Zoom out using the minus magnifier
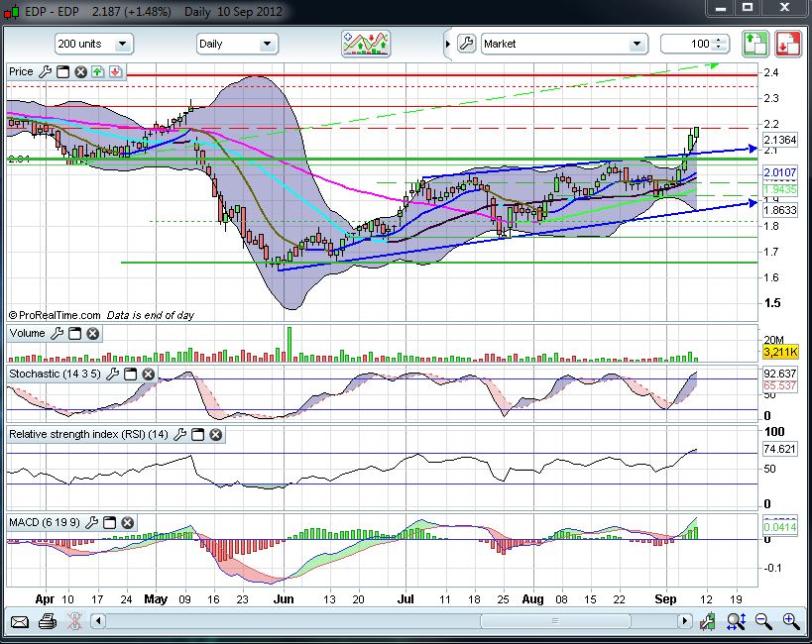The width and height of the screenshot is (812, 644). click(x=763, y=620)
